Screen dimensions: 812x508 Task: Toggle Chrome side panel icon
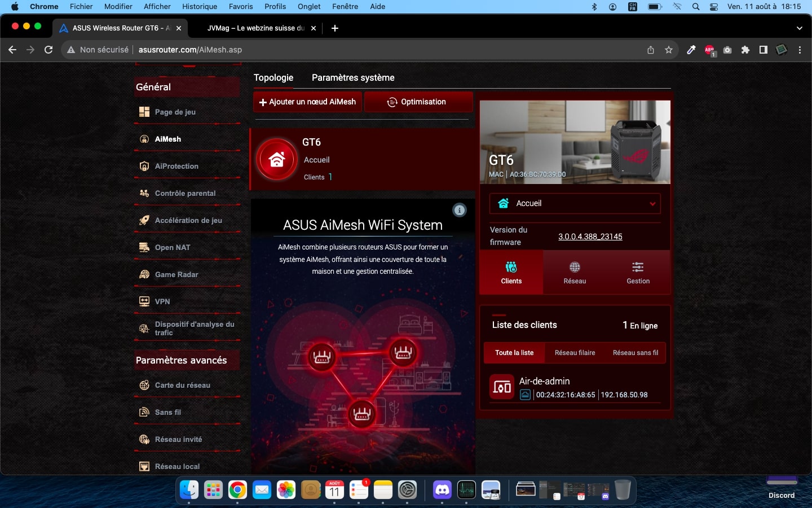[763, 50]
